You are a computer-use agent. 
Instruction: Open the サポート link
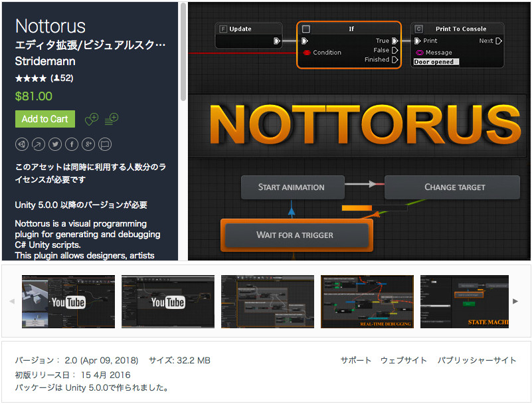(x=355, y=360)
